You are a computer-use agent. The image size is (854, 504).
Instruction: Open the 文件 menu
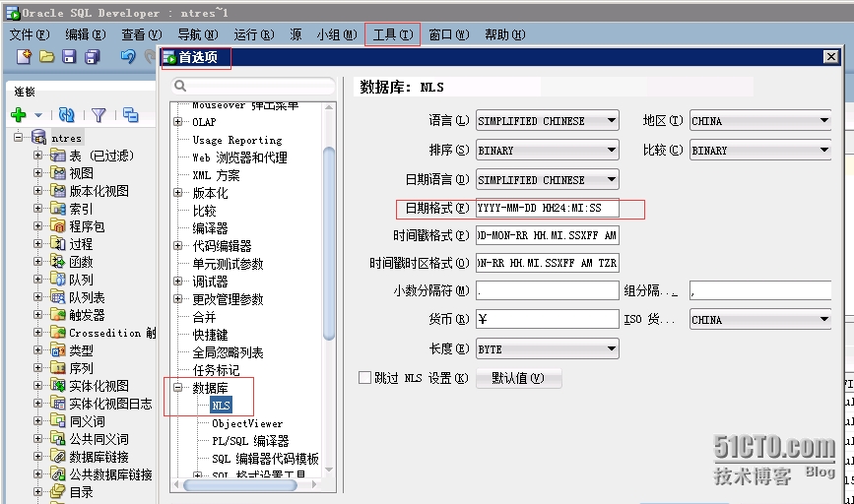coord(30,34)
